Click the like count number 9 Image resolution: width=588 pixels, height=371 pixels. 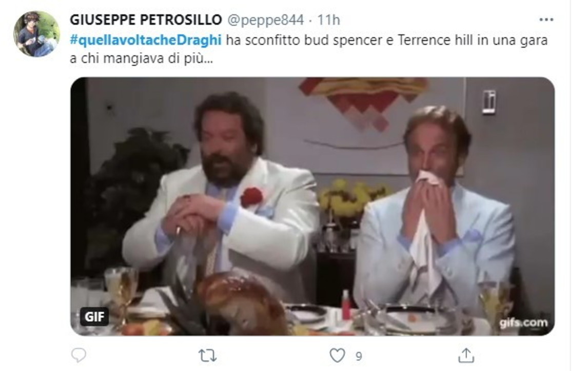tap(359, 357)
